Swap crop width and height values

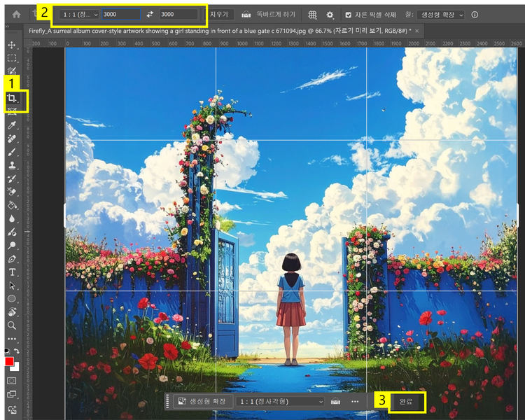[x=150, y=14]
